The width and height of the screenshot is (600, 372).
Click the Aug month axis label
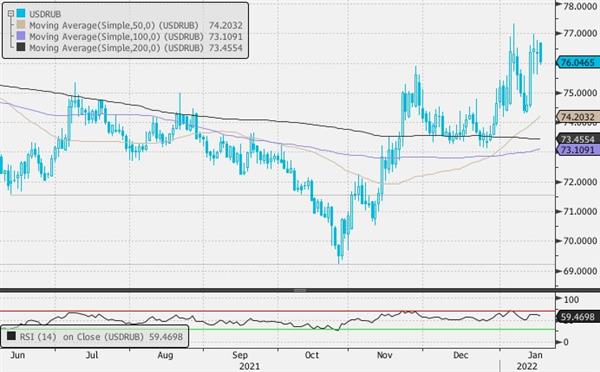[165, 355]
